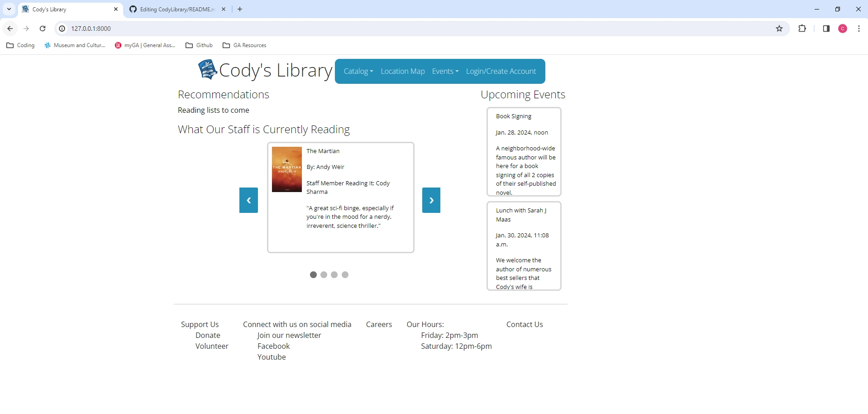
Task: Select the Cody's Library browser tab
Action: click(x=70, y=9)
